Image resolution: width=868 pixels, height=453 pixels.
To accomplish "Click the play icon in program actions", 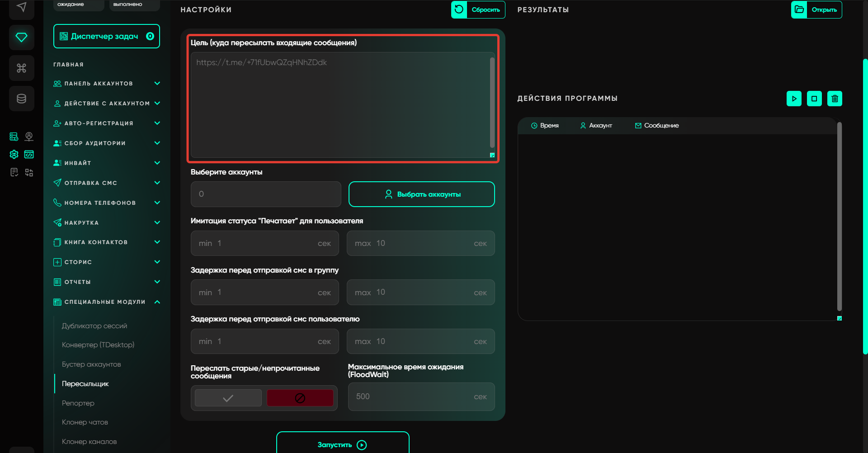I will tap(794, 99).
